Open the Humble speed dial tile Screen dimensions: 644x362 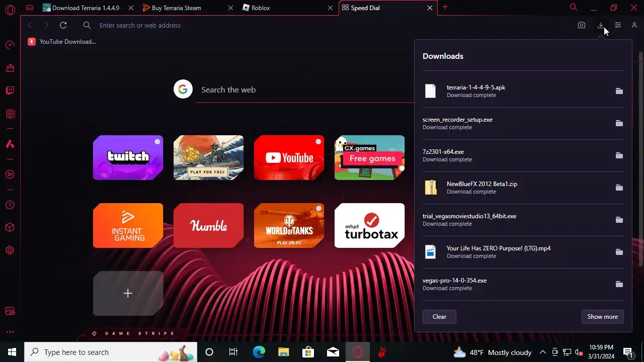pos(208,225)
